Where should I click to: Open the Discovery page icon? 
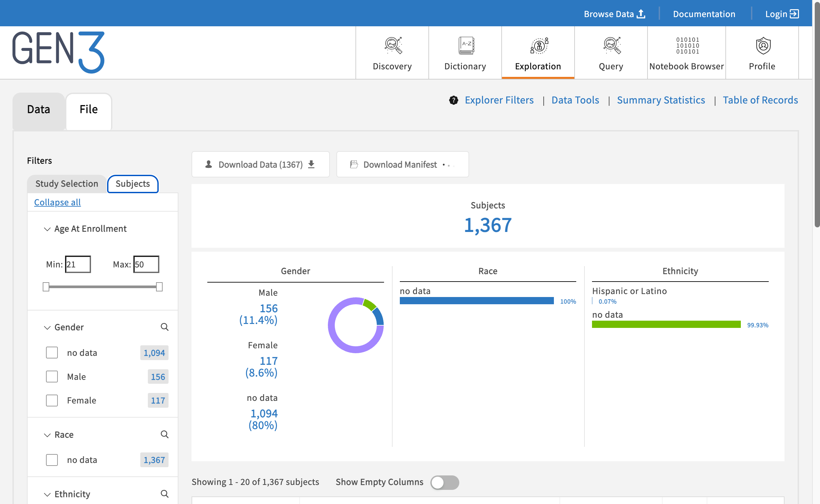pyautogui.click(x=393, y=45)
